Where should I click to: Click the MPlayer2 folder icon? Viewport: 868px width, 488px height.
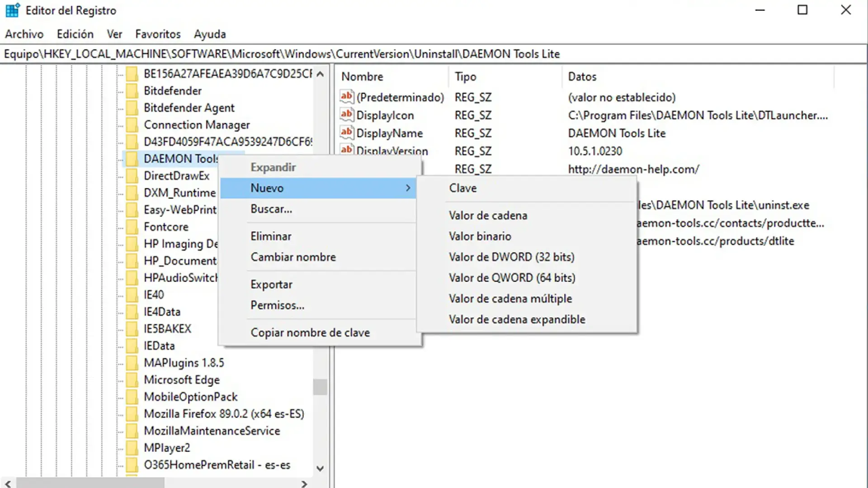click(132, 447)
